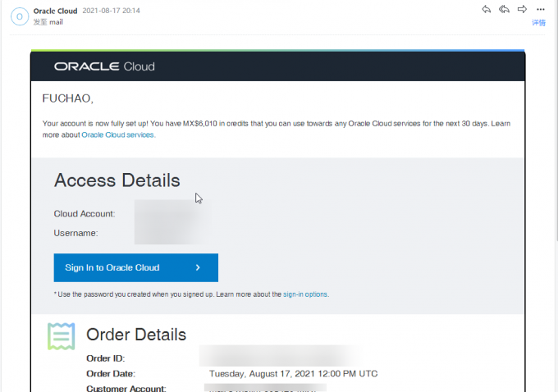This screenshot has height=392, width=558.
Task: Click the email timestamp 2021-08-17 20:14
Action: click(x=112, y=11)
